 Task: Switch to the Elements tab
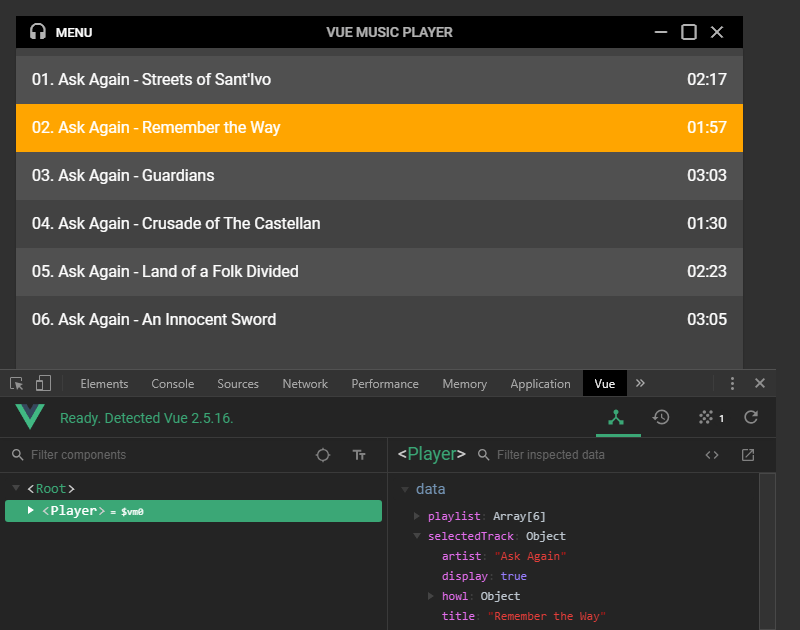pos(104,384)
